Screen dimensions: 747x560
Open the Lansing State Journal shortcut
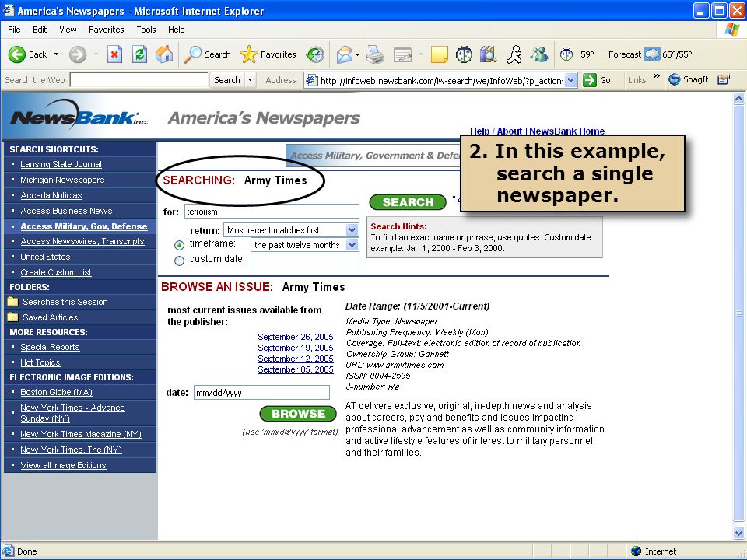coord(61,164)
